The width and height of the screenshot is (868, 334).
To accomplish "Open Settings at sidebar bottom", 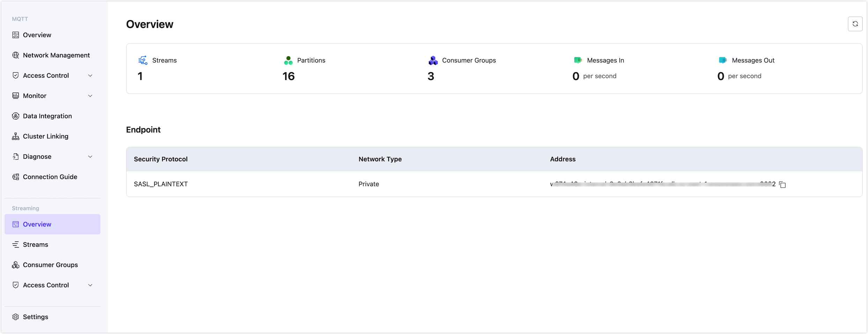I will (x=52, y=317).
